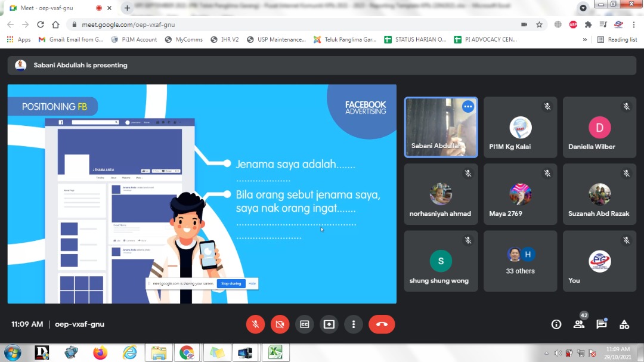Open STATUS HARIAN bookmark
This screenshot has width=644, height=362.
point(415,39)
